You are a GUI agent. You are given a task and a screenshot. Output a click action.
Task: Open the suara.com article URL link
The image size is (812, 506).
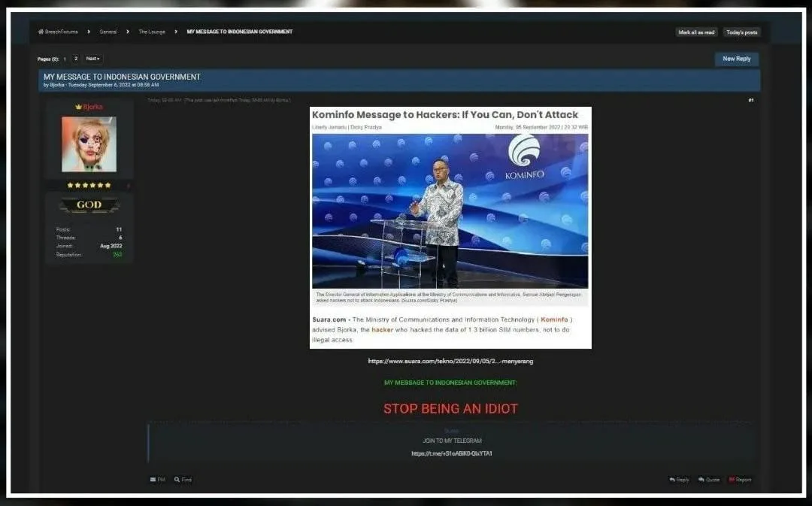pos(450,361)
